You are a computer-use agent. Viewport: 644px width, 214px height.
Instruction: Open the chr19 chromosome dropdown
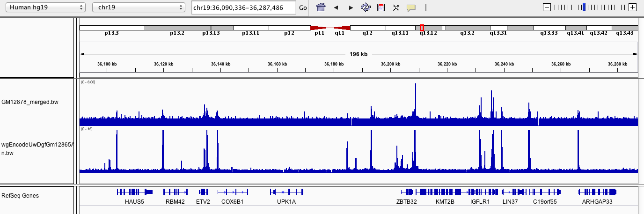139,7
